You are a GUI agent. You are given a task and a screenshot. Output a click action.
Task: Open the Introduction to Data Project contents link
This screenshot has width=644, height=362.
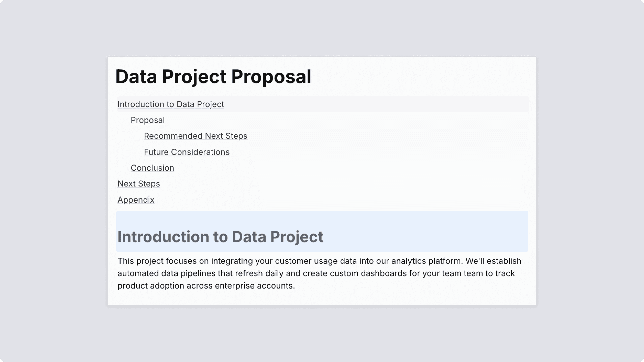171,104
